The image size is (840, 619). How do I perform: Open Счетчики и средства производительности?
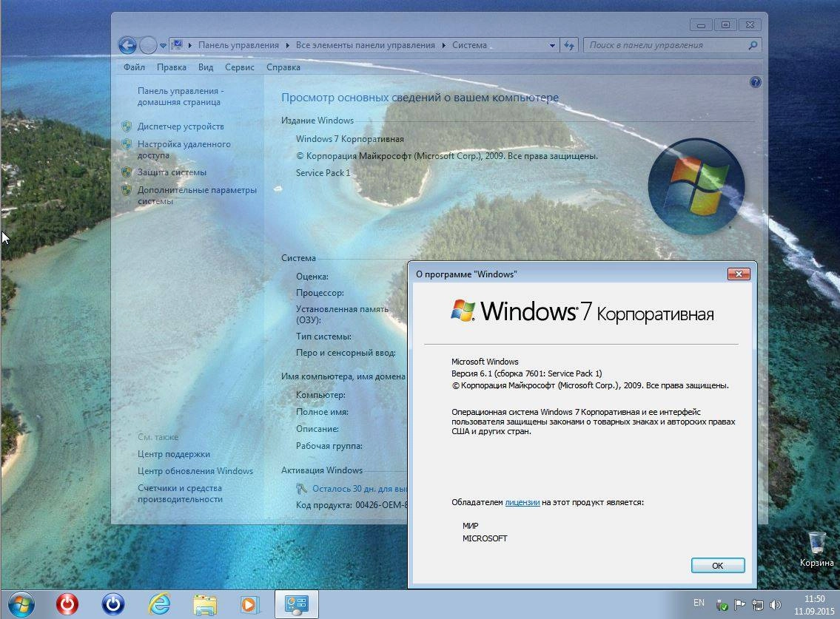180,494
